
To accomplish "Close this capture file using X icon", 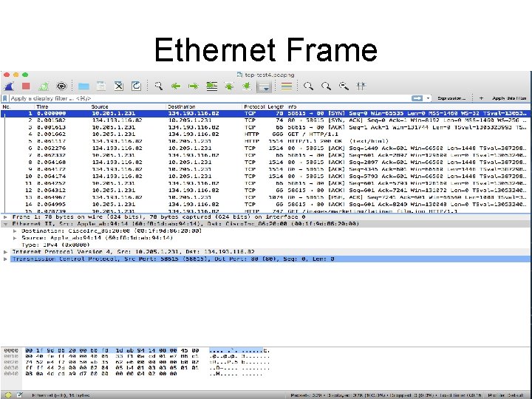I will tap(119, 86).
